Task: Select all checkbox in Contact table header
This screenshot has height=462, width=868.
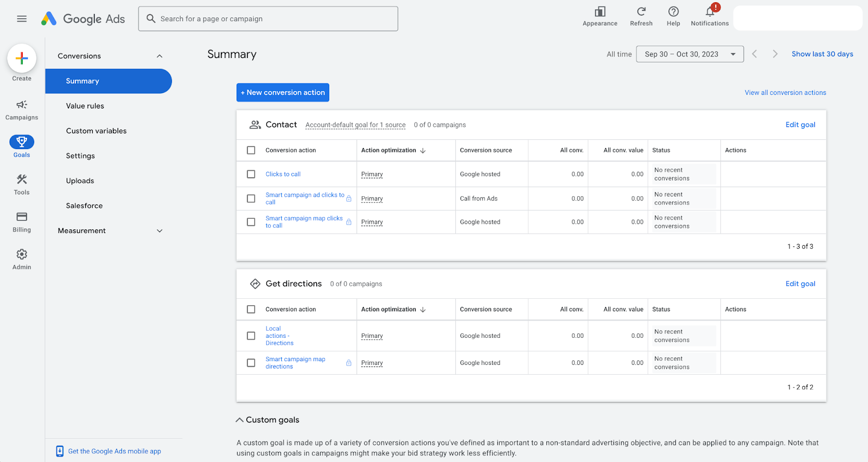Action: click(x=251, y=150)
